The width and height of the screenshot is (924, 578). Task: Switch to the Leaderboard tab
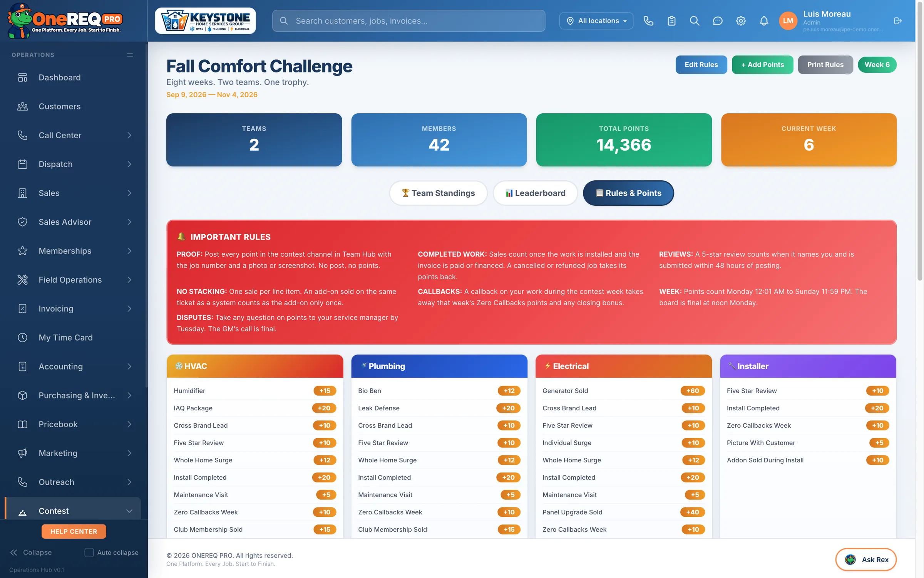point(535,193)
